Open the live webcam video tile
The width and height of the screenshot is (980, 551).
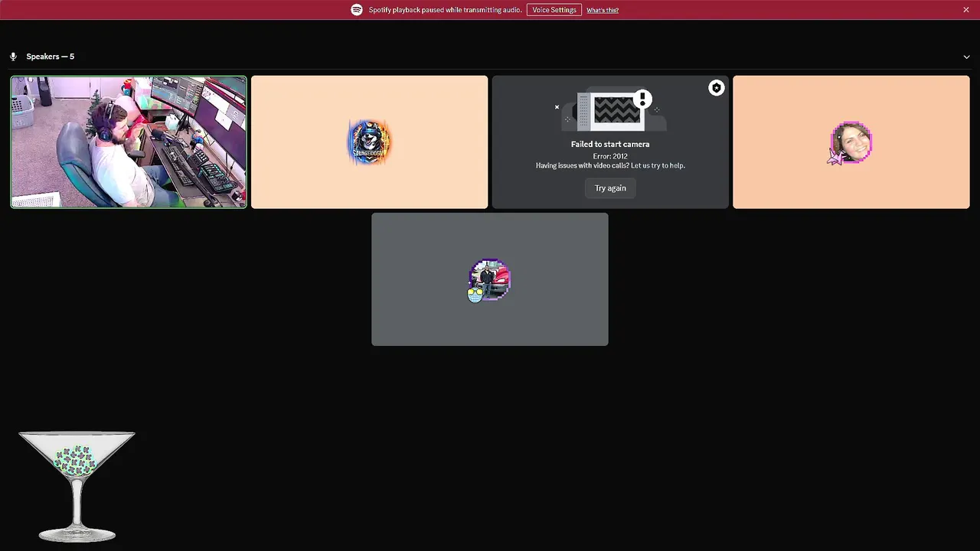(x=129, y=142)
